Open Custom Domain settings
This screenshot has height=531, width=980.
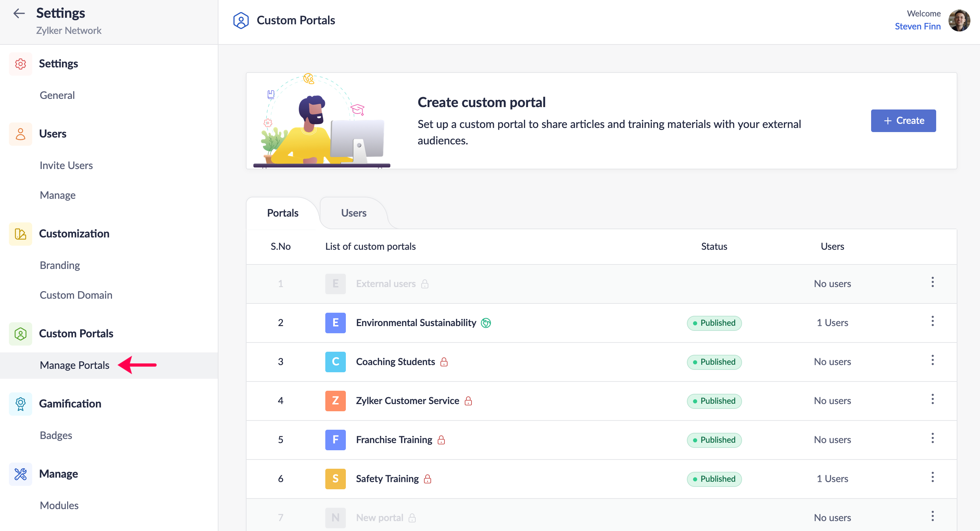76,295
